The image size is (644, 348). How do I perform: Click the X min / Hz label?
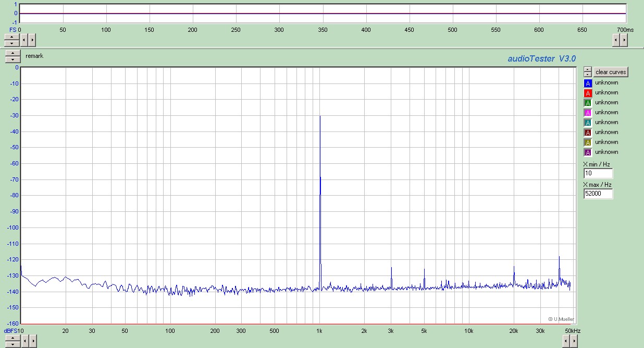[597, 164]
